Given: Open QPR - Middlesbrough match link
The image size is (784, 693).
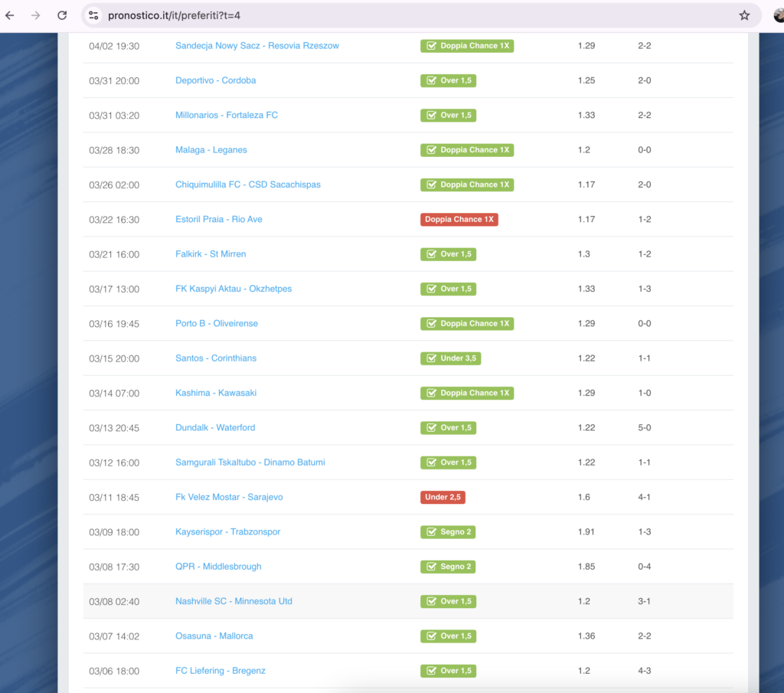Looking at the screenshot, I should tap(218, 567).
